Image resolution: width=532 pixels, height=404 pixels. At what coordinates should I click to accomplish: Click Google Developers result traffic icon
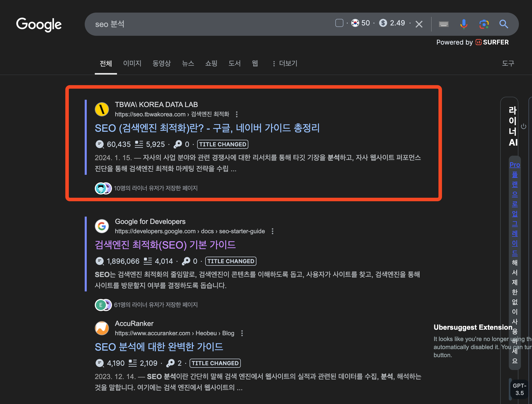[x=100, y=261]
